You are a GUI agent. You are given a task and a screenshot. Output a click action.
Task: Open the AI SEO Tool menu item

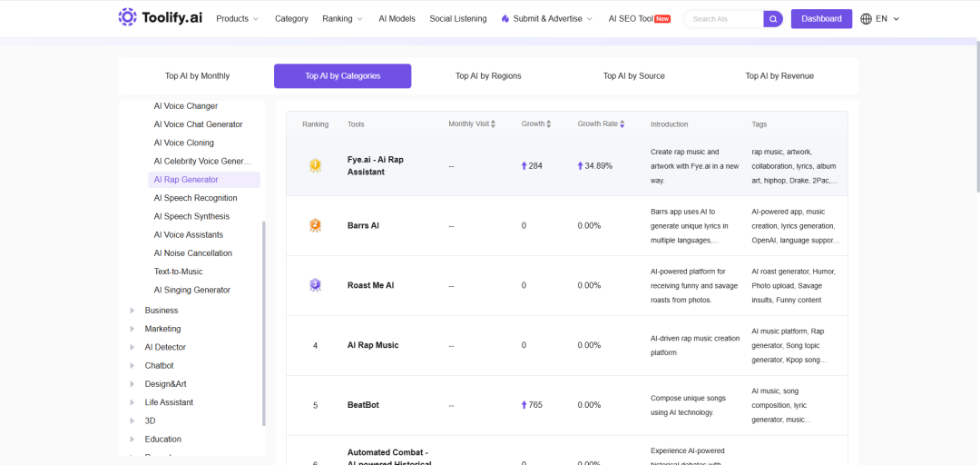point(631,19)
